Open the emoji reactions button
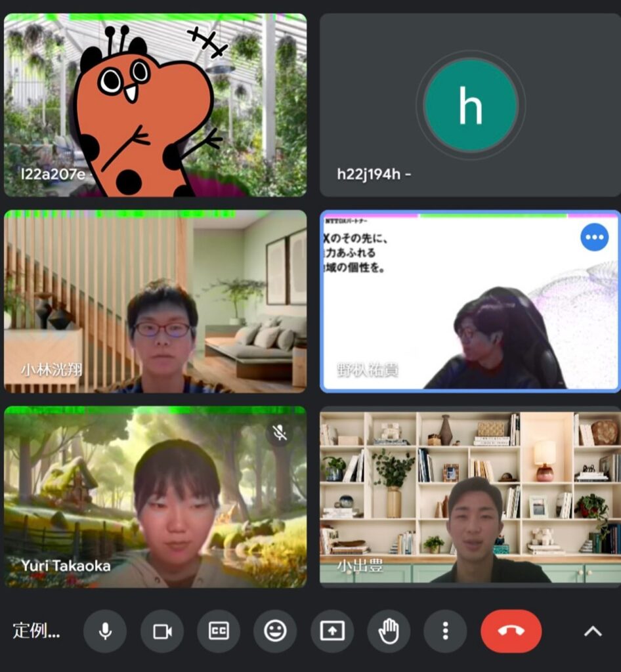 (275, 631)
